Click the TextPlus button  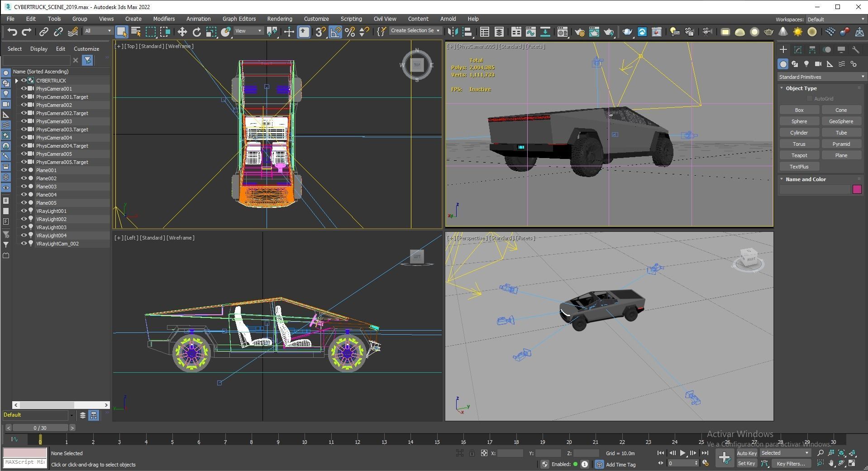click(799, 167)
